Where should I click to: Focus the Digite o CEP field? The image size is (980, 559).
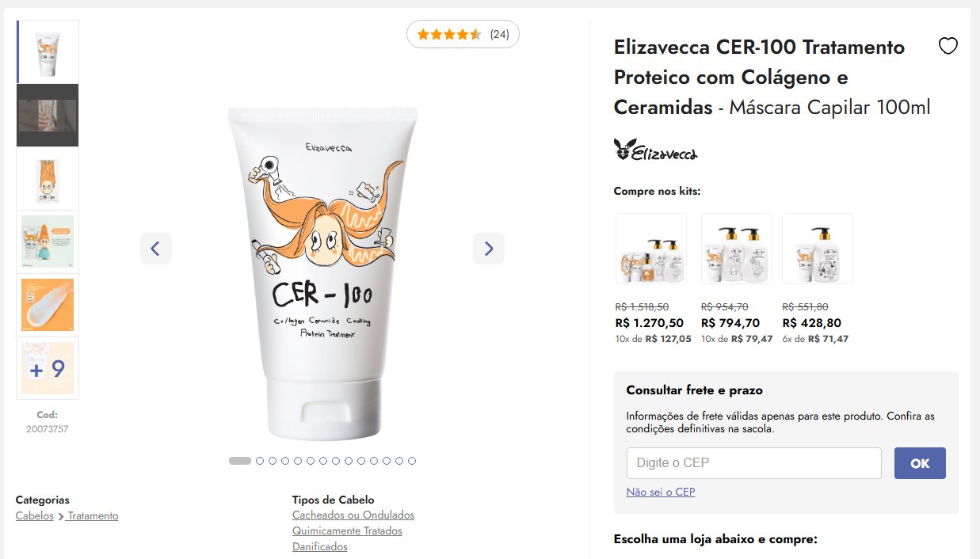point(753,463)
